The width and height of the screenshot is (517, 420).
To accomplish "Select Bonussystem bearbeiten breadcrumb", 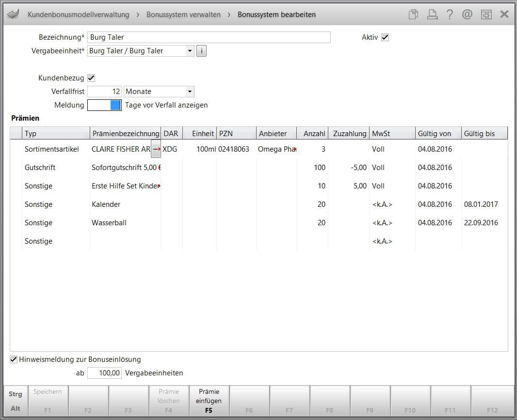I will pos(276,15).
